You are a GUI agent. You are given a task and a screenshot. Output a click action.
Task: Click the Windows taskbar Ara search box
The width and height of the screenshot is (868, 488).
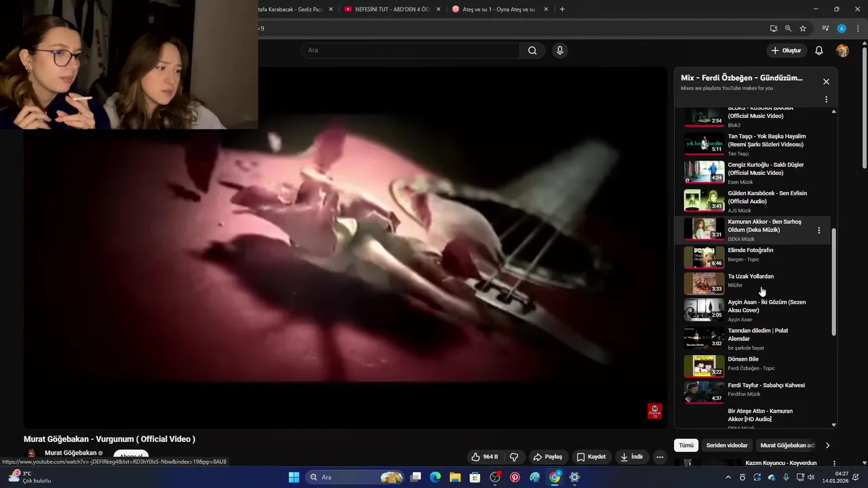[355, 477]
